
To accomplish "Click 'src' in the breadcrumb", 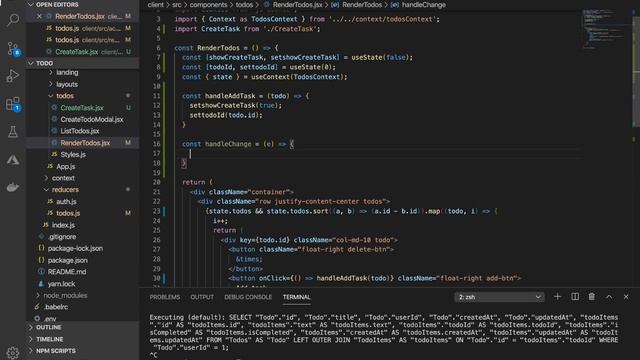I will click(x=176, y=5).
